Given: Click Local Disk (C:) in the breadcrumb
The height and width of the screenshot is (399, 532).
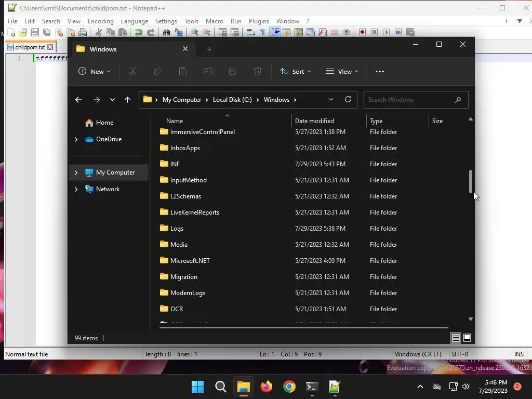Looking at the screenshot, I should (232, 100).
